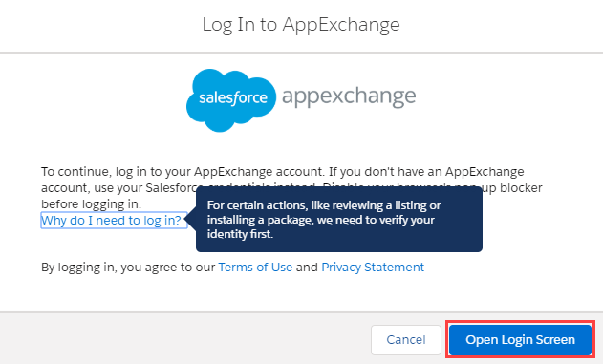Open the Terms of Use link

pos(255,267)
